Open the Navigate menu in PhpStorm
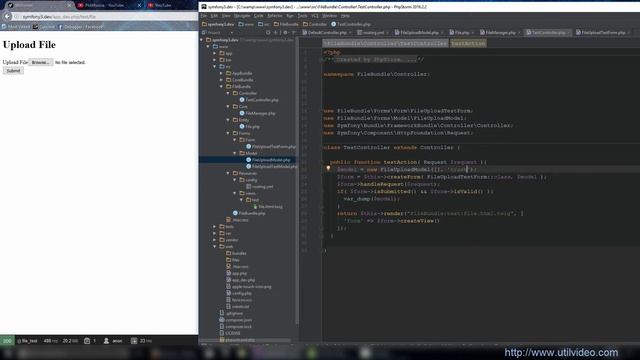Screen dimensions: 640x360 242,16
